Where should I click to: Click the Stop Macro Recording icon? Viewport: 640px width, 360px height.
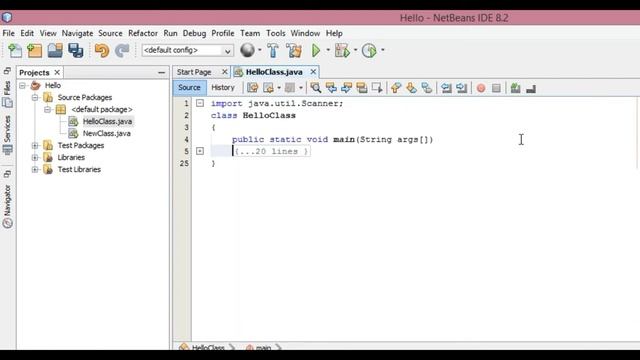496,88
